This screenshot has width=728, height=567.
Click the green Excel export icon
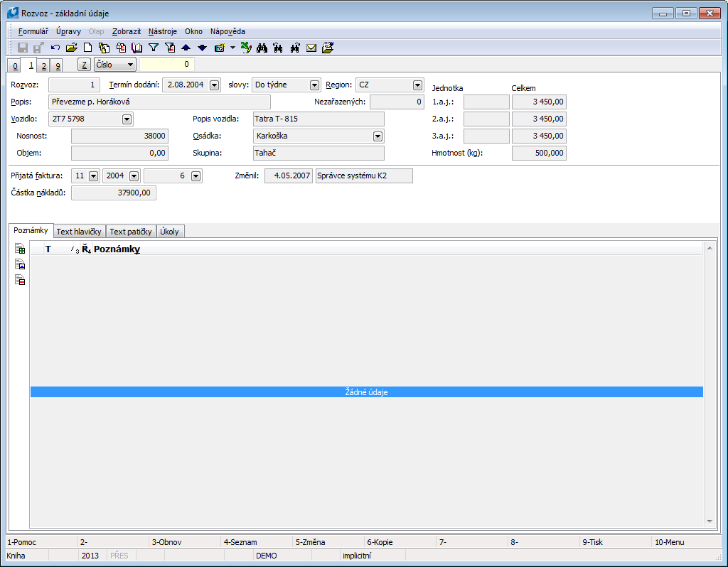click(x=246, y=48)
